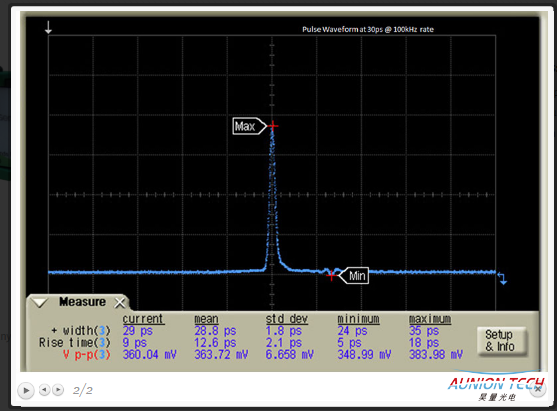The image size is (557, 411).
Task: Collapse the Measure panel triangle
Action: click(x=39, y=303)
